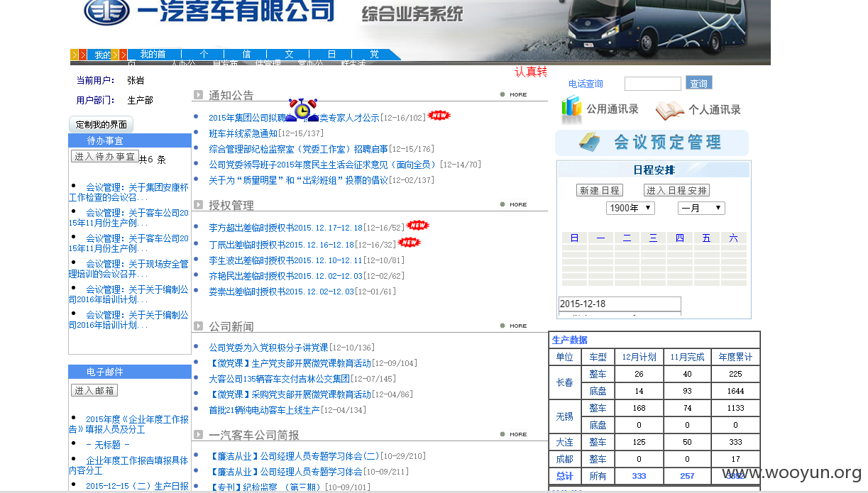Open the 公用通讯录 books icon
This screenshot has width=868, height=493.
point(571,110)
